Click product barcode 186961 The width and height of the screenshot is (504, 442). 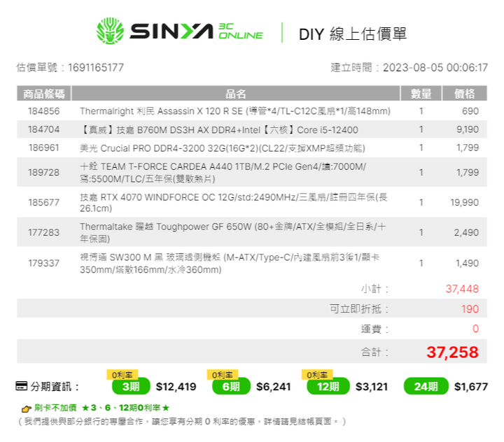pos(43,148)
